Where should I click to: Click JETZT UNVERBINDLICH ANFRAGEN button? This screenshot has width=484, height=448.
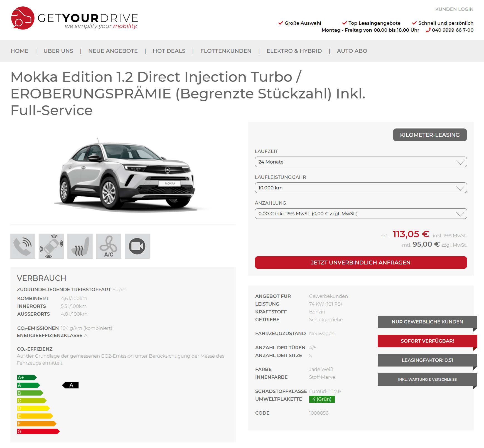click(x=361, y=263)
